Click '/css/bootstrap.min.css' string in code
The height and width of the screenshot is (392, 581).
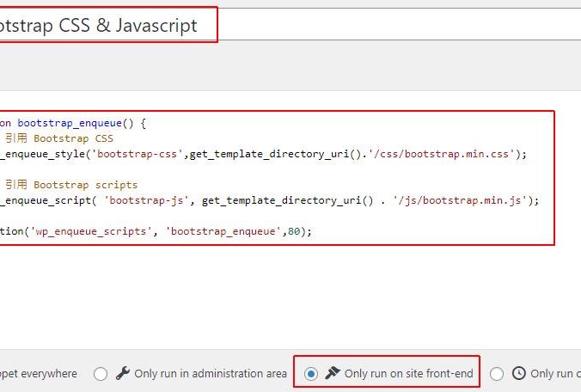[442, 154]
